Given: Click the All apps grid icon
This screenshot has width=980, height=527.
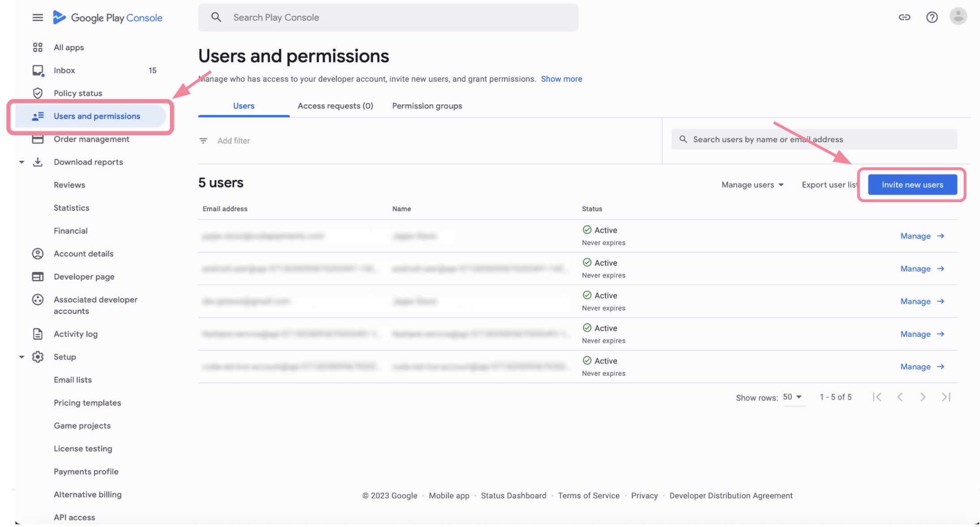Looking at the screenshot, I should [x=38, y=47].
